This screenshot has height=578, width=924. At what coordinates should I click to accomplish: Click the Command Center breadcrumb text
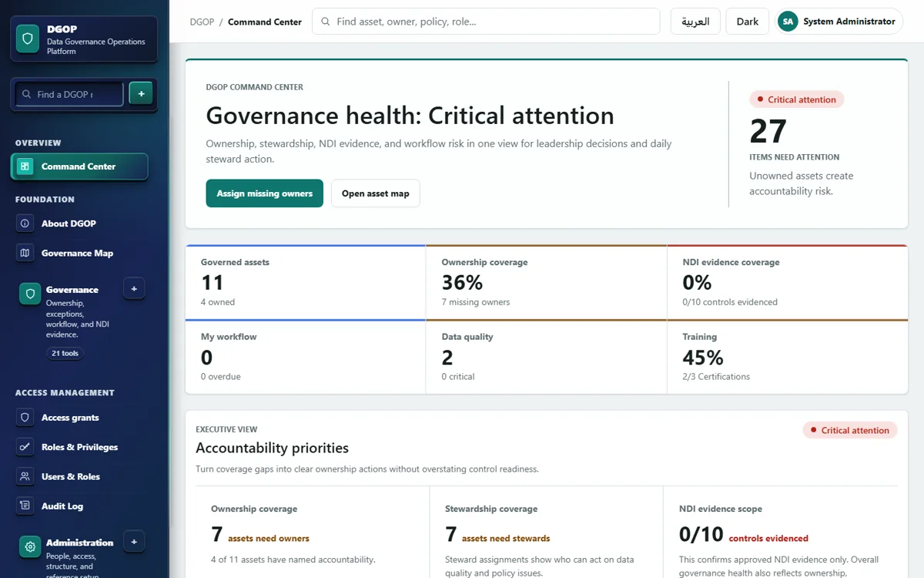pos(265,22)
